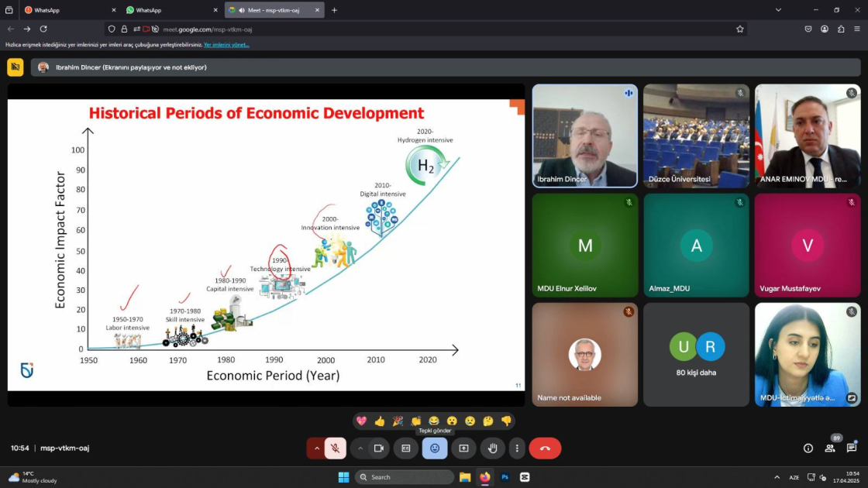Select the Vugar Mustafayev participant tile
The width and height of the screenshot is (868, 488).
pos(807,245)
